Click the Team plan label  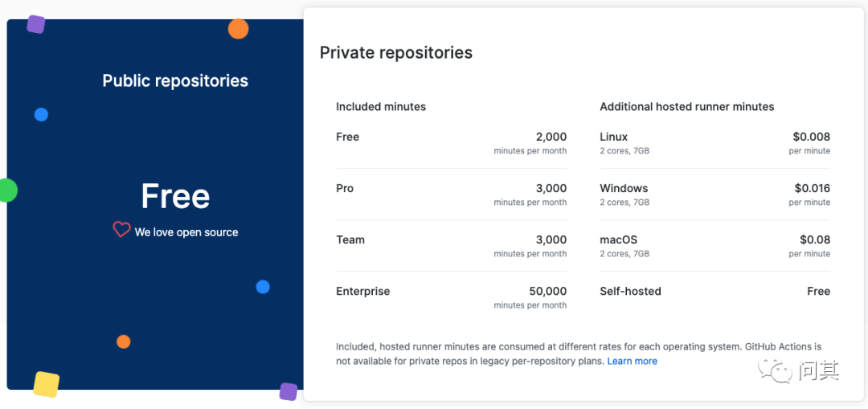coord(350,240)
